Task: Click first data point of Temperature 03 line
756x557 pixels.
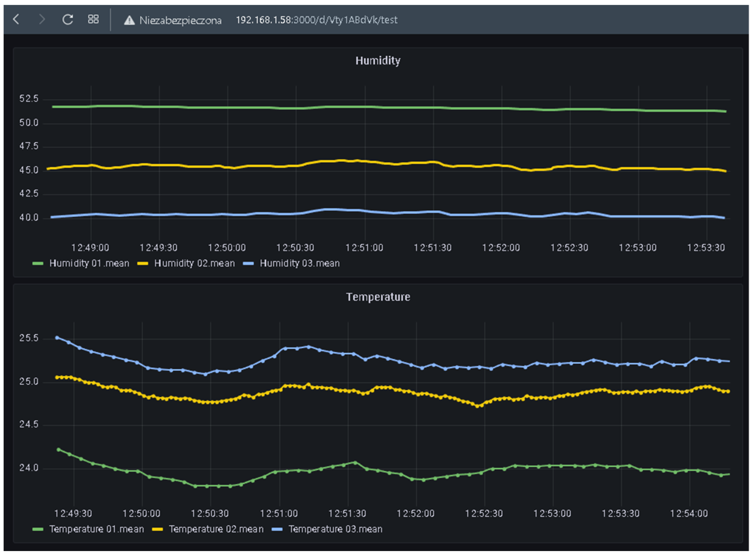Action: click(57, 338)
